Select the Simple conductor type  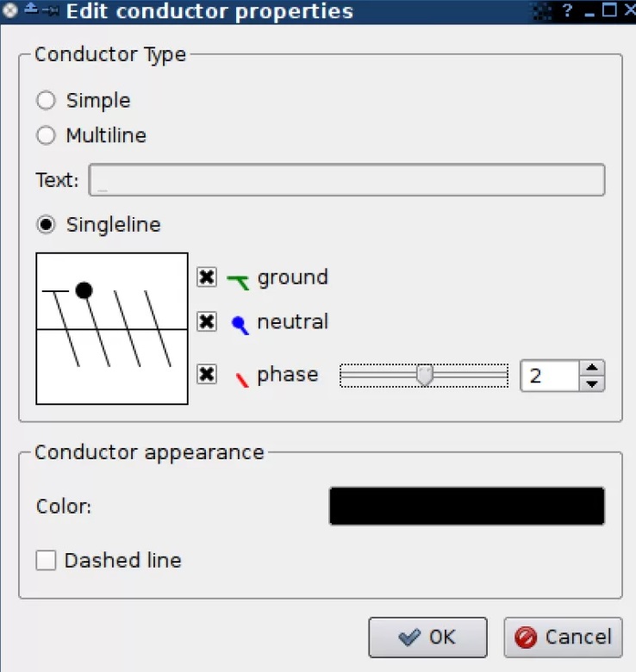pos(47,101)
